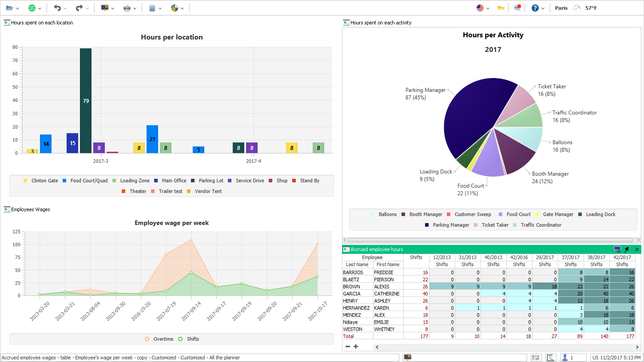644x362 pixels.
Task: Expand the open folder dropdown arrow
Action: coord(17,8)
